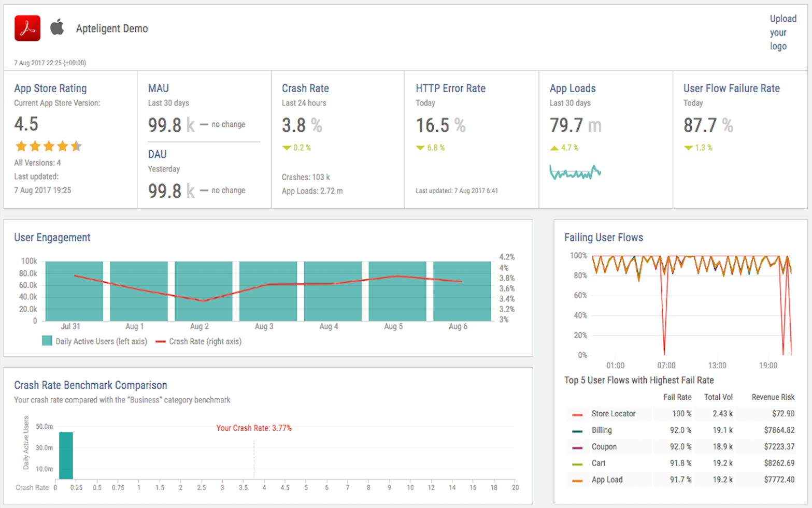Click the User Engagement panel title

pos(52,238)
